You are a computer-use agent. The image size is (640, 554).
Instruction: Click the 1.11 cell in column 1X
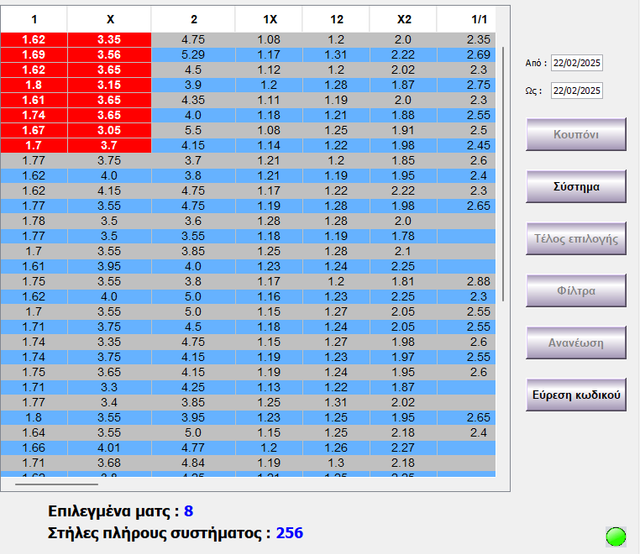269,100
